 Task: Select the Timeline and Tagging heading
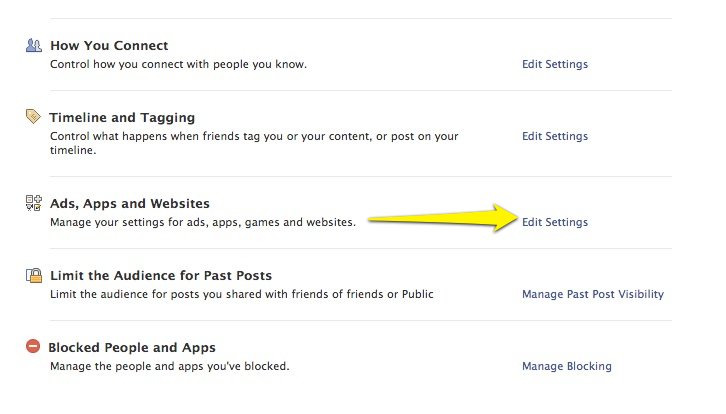122,117
